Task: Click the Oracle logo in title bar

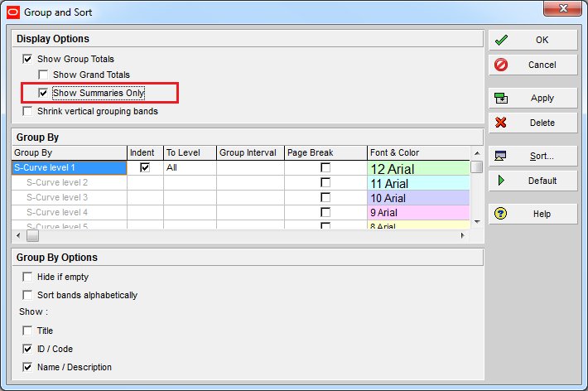Action: (x=13, y=12)
